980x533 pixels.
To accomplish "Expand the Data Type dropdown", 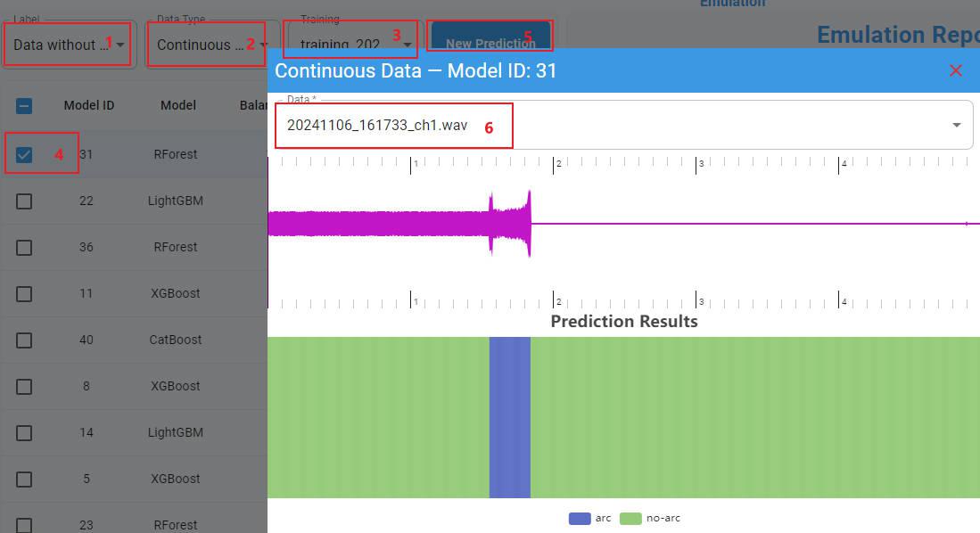I will pyautogui.click(x=264, y=45).
